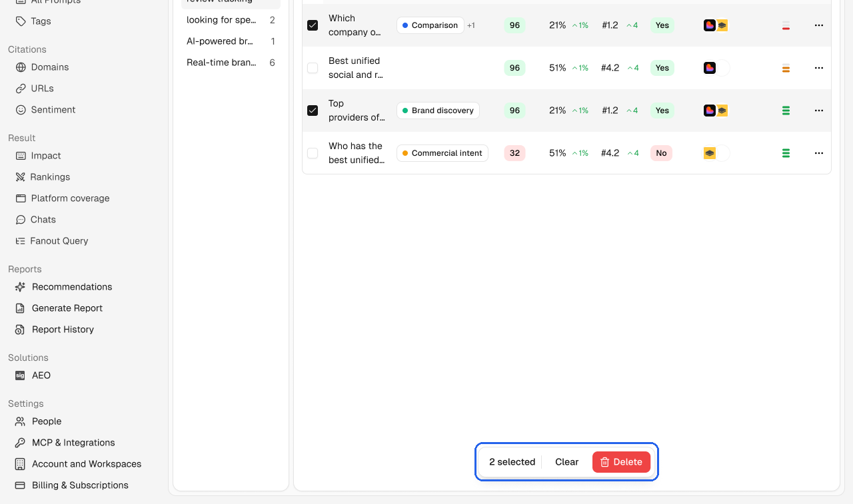Open the Rankings icon
Image resolution: width=853 pixels, height=504 pixels.
click(x=21, y=177)
